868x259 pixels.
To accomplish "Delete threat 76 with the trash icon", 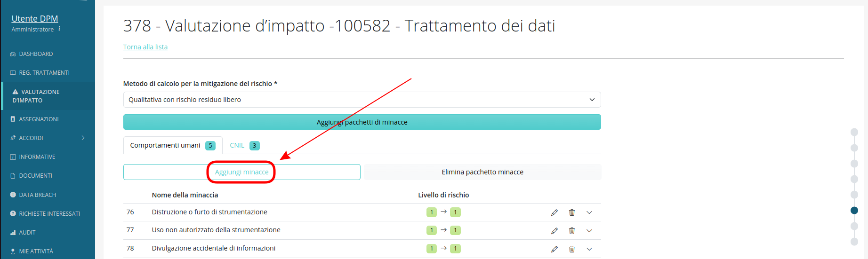I will pos(572,212).
